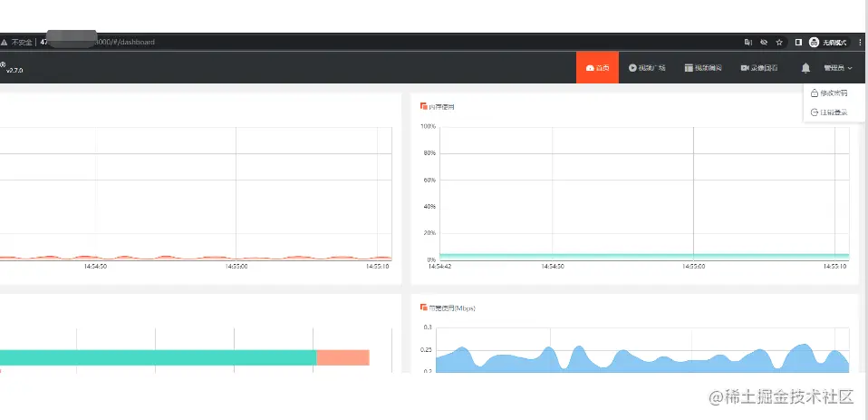Click the 内存使用 memory chart title

point(441,106)
